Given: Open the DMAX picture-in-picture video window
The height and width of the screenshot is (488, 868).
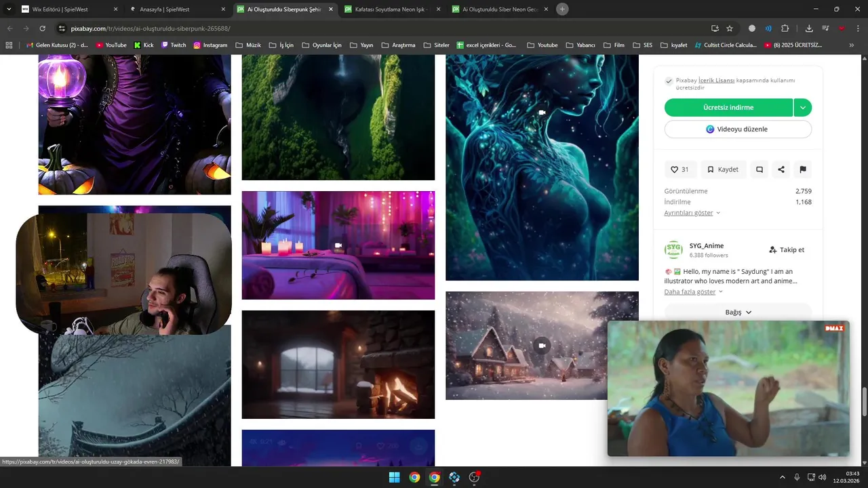Looking at the screenshot, I should pos(728,388).
